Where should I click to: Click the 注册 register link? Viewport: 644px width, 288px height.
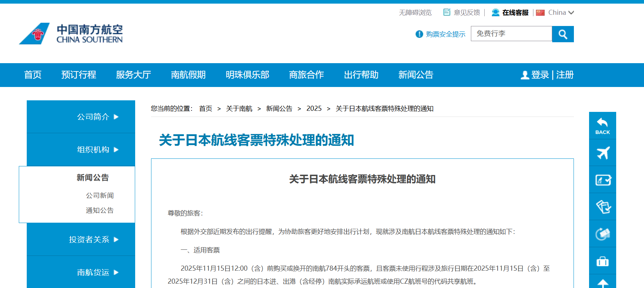click(565, 75)
